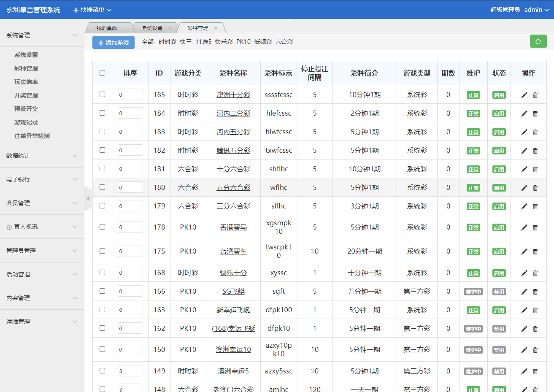This screenshot has height=392, width=554.
Task: Check the checkbox for ID 185 row
Action: click(102, 95)
